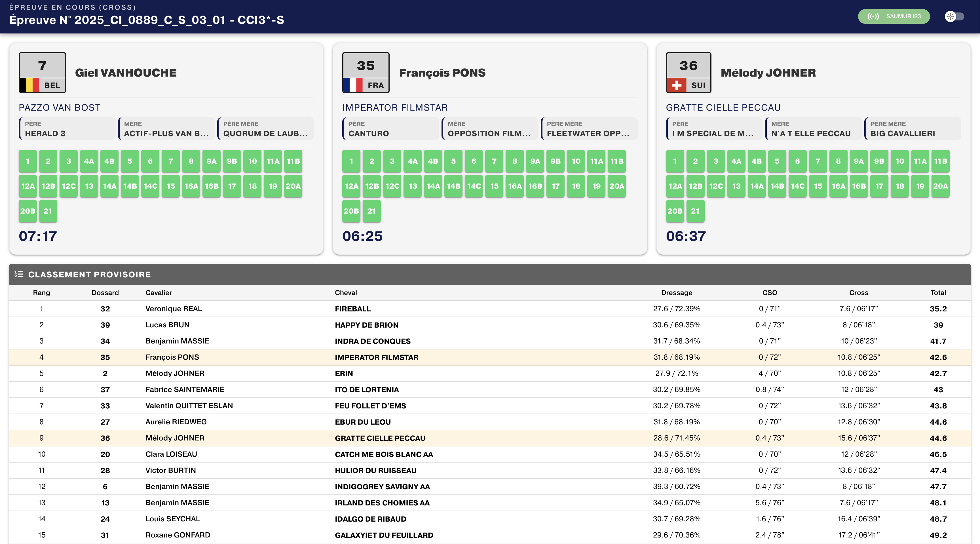Click the list icon beside Classement Provisoire

[19, 274]
